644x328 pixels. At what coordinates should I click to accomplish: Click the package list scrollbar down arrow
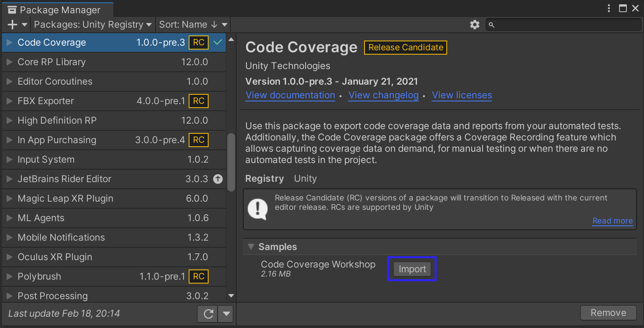[231, 296]
